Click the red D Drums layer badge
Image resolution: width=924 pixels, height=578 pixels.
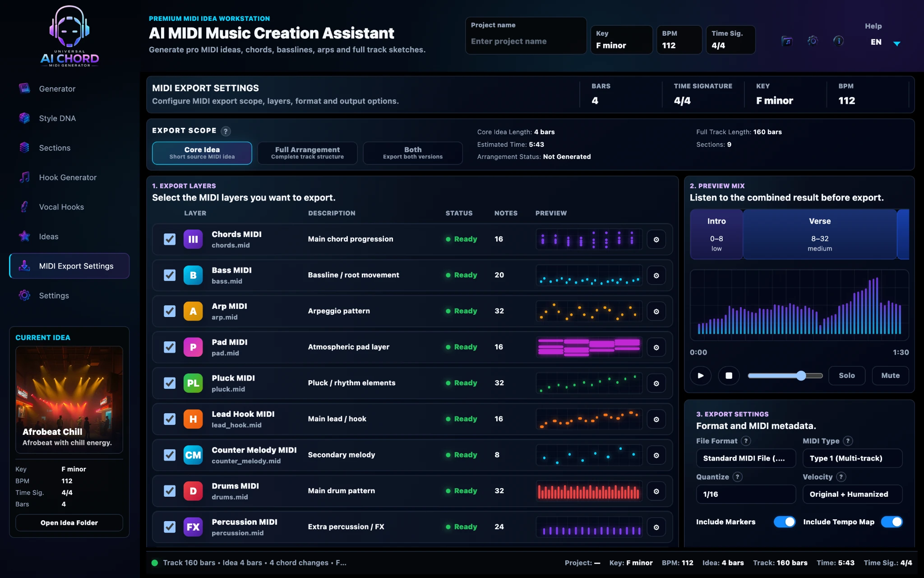193,491
